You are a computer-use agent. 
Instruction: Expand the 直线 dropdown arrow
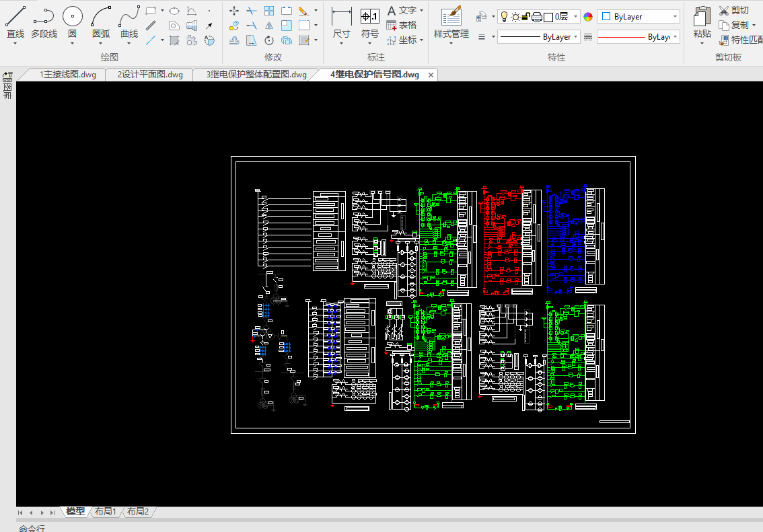(15, 43)
